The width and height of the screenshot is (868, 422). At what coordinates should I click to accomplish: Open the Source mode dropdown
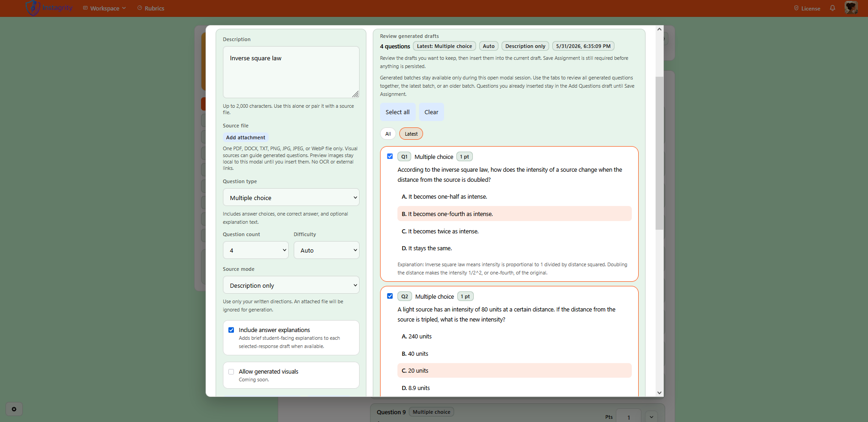(x=291, y=285)
